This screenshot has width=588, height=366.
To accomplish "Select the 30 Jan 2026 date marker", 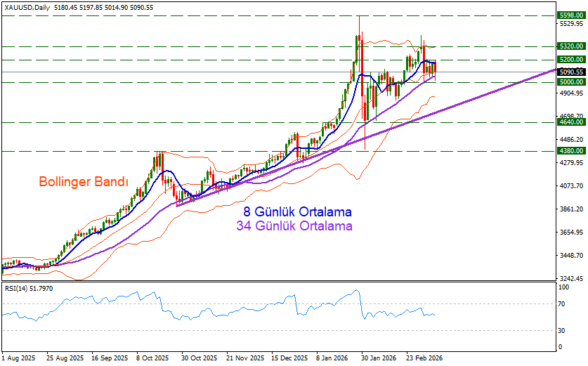I will click(x=379, y=358).
